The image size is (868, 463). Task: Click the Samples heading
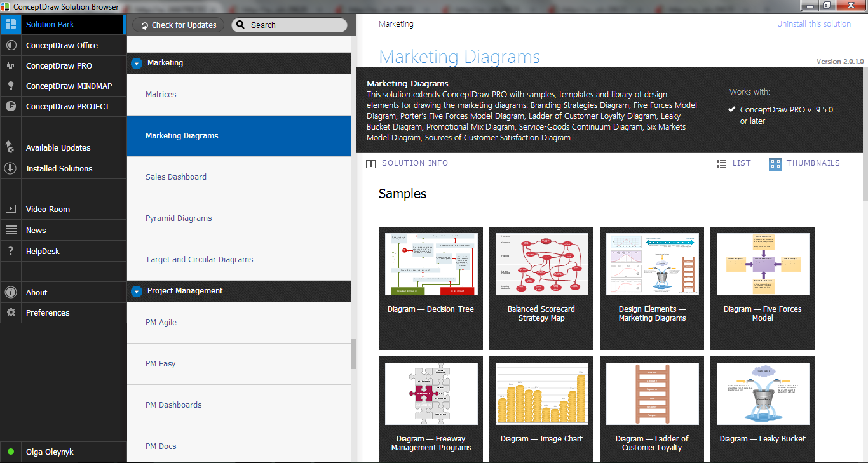402,194
